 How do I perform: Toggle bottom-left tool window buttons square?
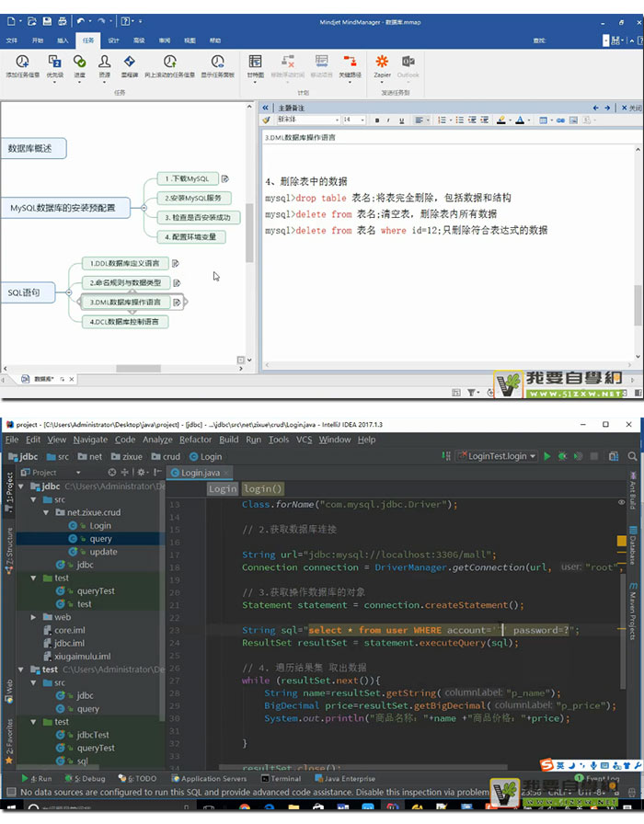point(10,792)
